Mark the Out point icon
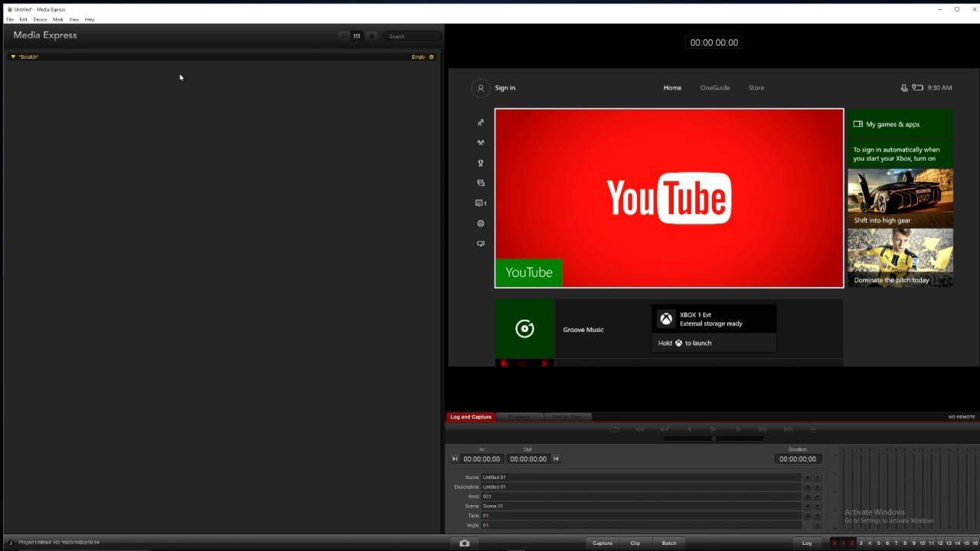Image resolution: width=980 pixels, height=551 pixels. coord(556,459)
